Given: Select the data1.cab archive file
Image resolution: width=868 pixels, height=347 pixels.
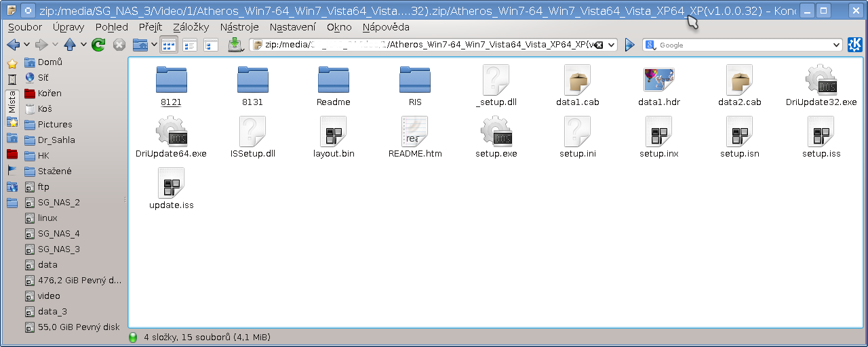Looking at the screenshot, I should click(x=578, y=86).
